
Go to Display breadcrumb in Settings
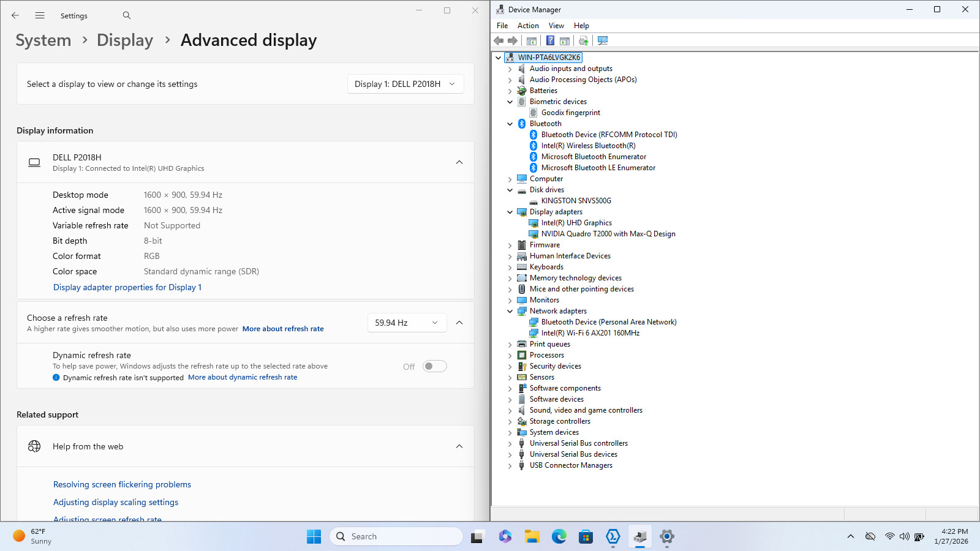click(x=125, y=40)
